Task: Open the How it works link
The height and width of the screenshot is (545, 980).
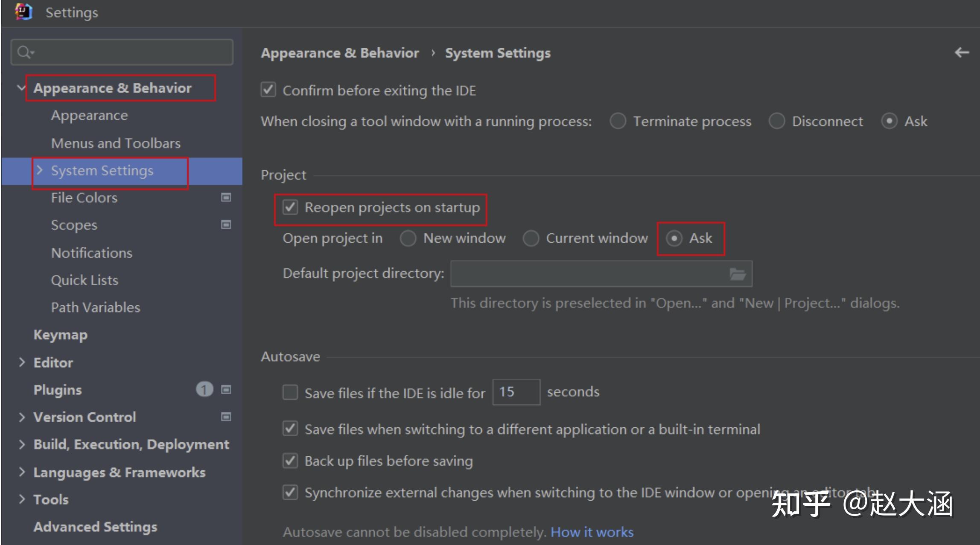Action: pos(592,532)
